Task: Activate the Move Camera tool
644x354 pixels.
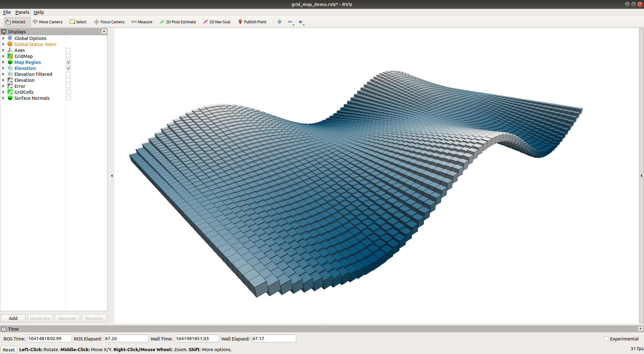Action: [47, 22]
